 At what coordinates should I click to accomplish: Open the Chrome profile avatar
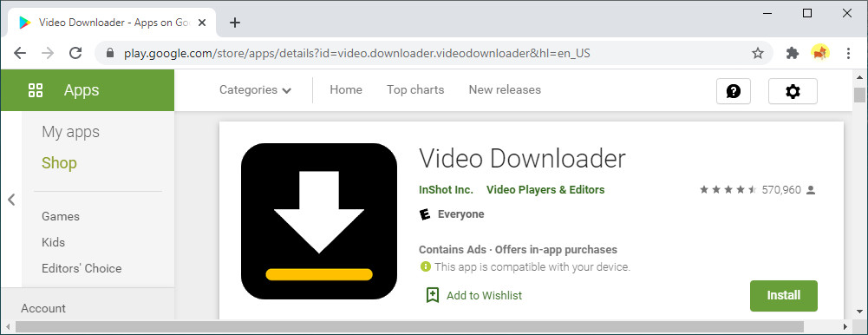point(820,53)
